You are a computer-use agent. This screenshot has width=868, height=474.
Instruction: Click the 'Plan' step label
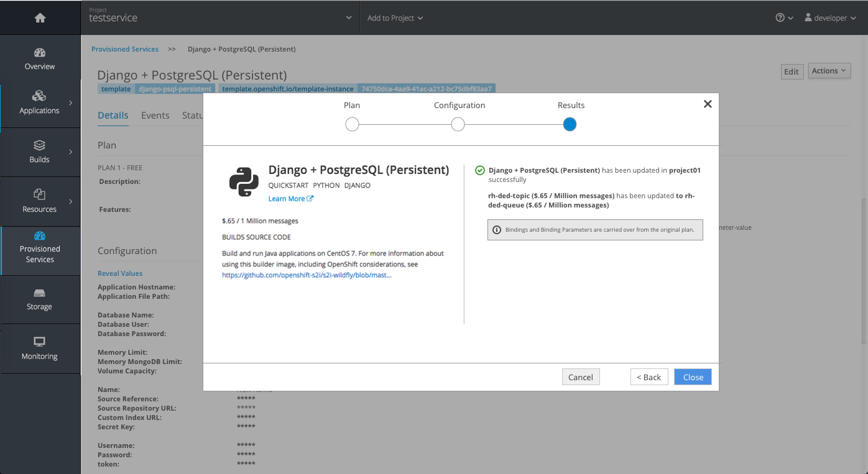point(352,106)
